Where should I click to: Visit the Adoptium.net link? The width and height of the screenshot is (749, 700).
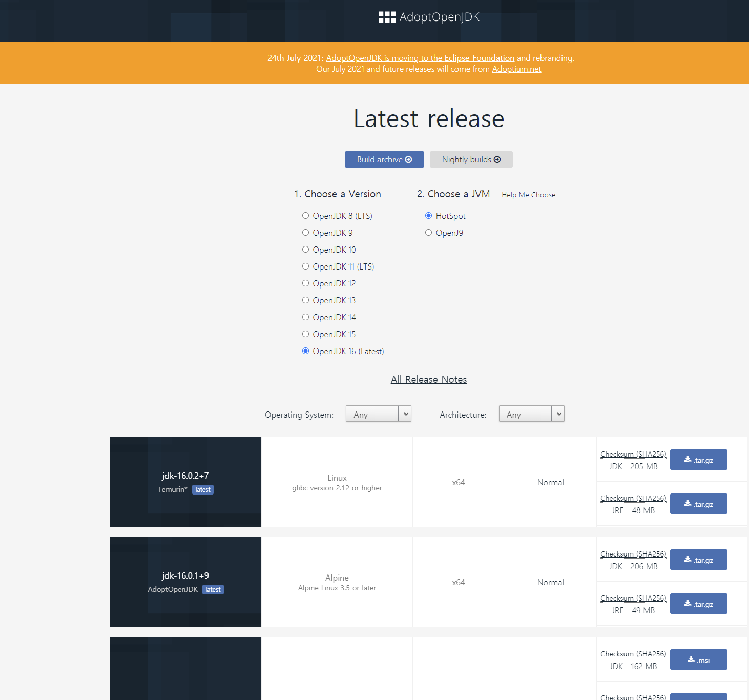pyautogui.click(x=516, y=69)
